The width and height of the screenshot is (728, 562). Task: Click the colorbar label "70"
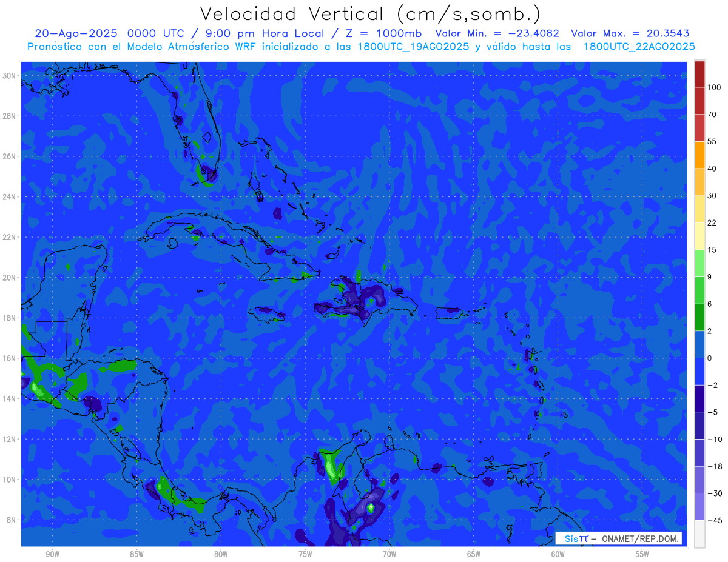pos(712,115)
